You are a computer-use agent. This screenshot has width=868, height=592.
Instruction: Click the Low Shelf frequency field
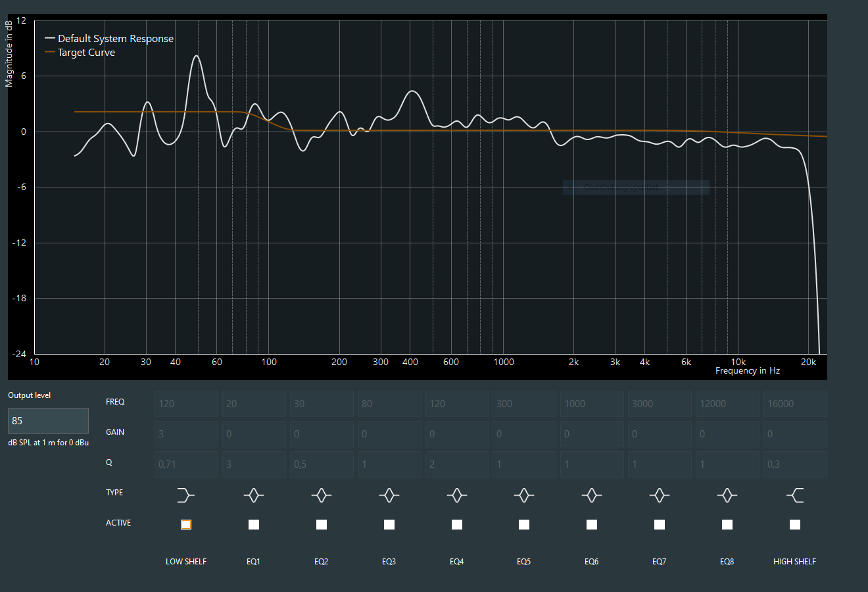tap(186, 404)
